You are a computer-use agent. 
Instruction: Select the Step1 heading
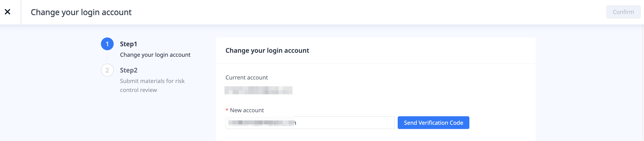(128, 44)
